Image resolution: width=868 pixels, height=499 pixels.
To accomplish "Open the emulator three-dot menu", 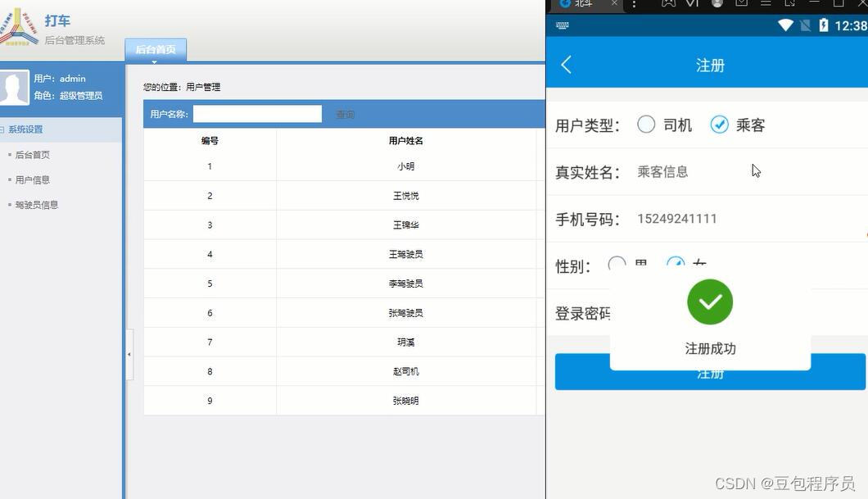I will (x=634, y=4).
